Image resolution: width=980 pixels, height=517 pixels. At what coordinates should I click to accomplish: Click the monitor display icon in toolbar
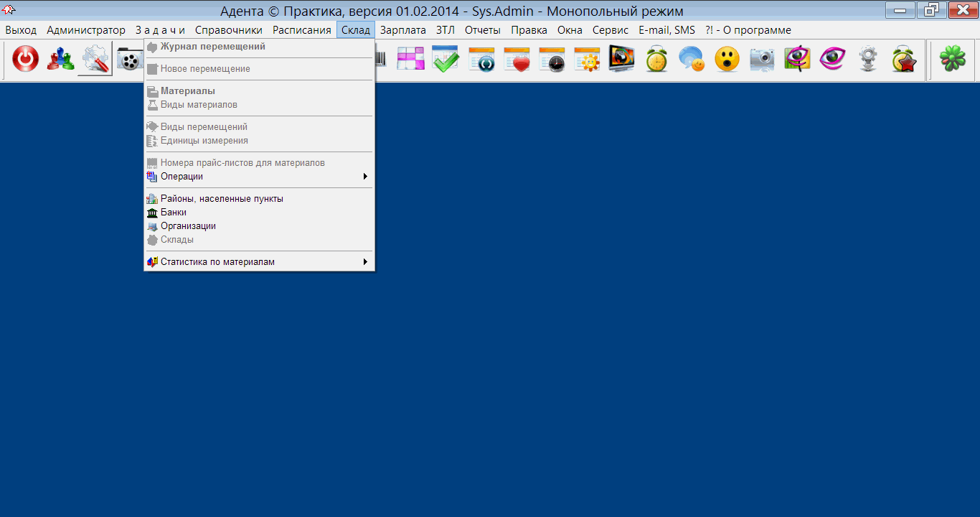click(x=621, y=60)
